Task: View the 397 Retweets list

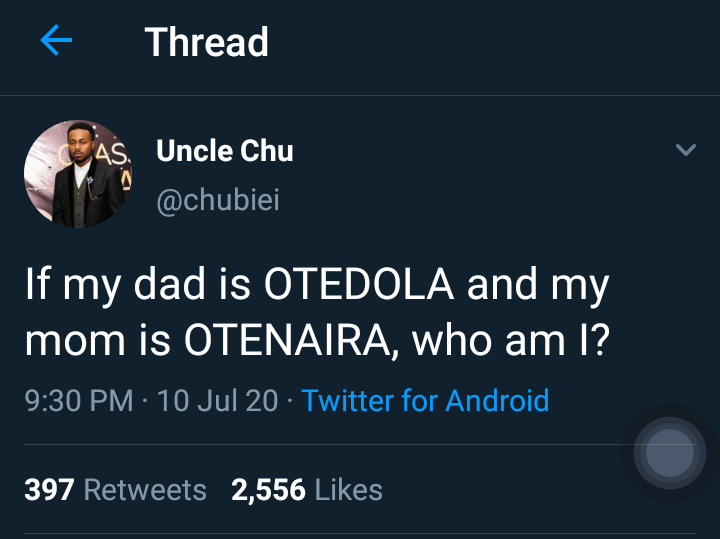Action: point(115,489)
